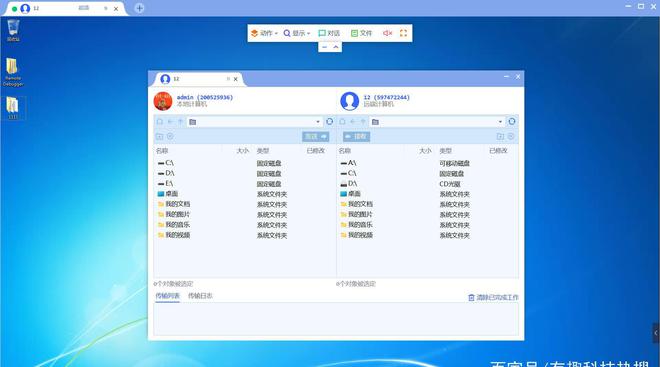Viewport: 660px width, 367px height.
Task: Collapse the floating toolbar with the up chevron
Action: coord(336,47)
